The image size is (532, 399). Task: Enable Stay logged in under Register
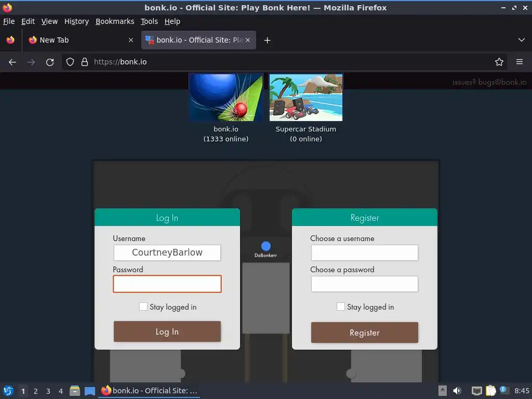(341, 307)
